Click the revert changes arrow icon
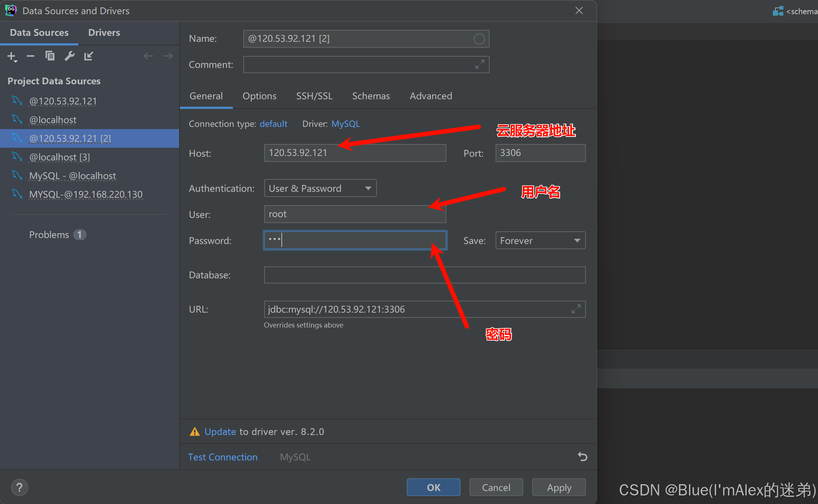The height and width of the screenshot is (504, 818). tap(583, 457)
